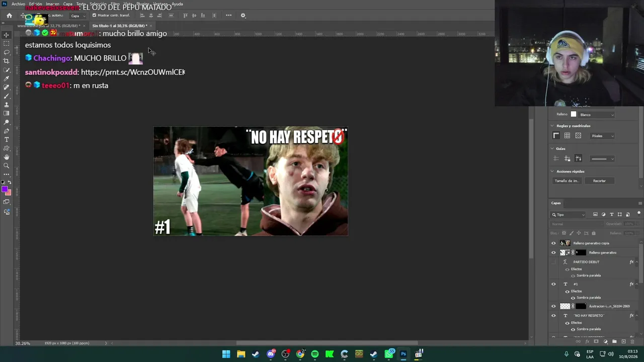644x362 pixels.
Task: Hide Relleno generativo copia layer
Action: point(553,243)
